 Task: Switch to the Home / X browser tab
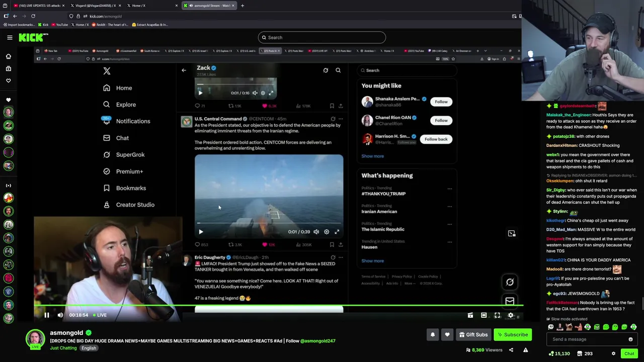tap(152, 6)
